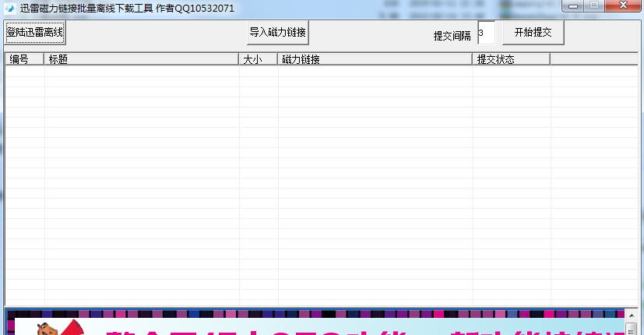The width and height of the screenshot is (644, 335).
Task: Click the 登陆迅雷离线 login button
Action: pyautogui.click(x=35, y=33)
